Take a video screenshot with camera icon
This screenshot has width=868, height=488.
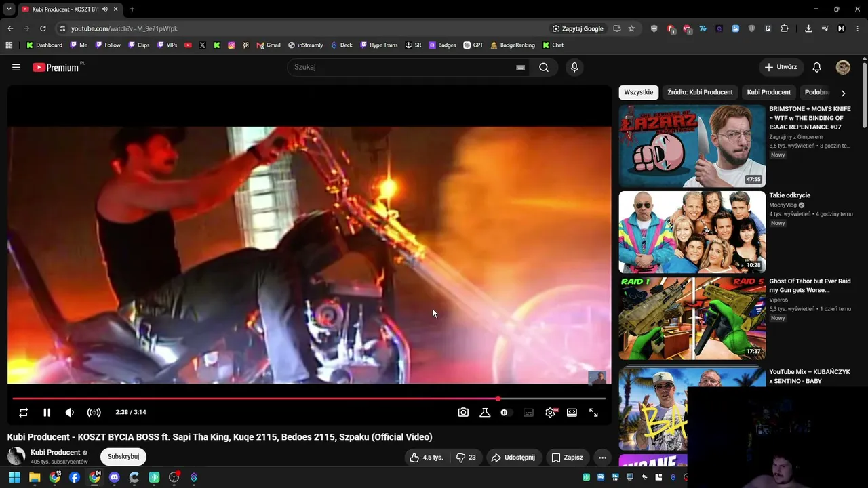tap(463, 412)
